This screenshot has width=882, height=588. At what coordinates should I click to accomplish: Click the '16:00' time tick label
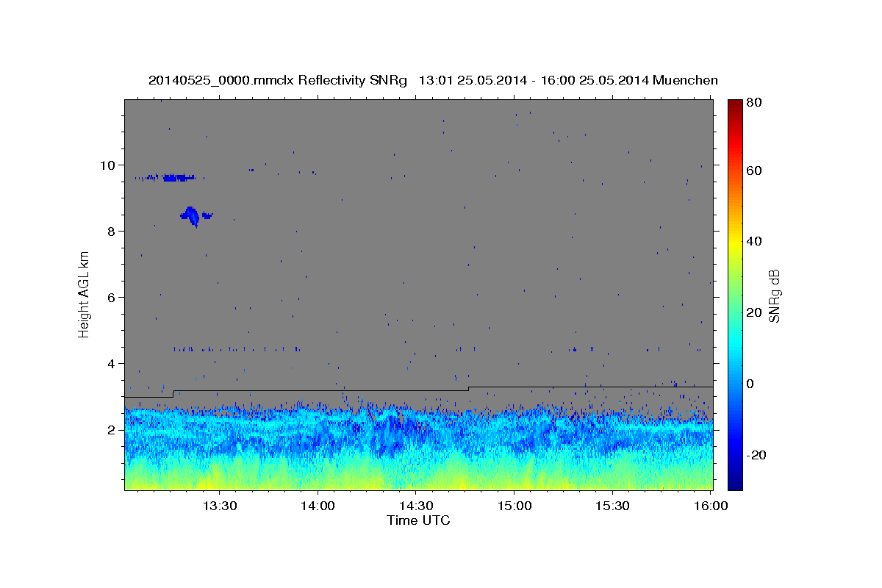709,506
